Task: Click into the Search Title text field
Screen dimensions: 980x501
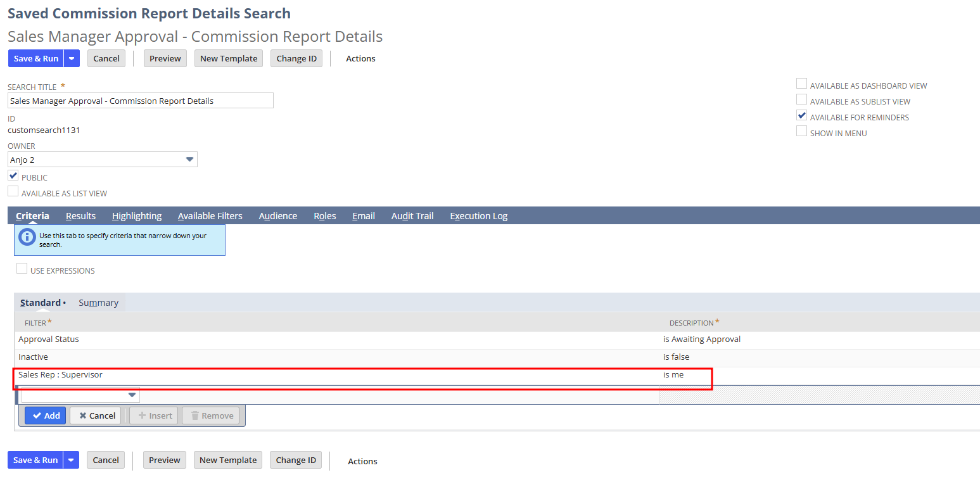Action: (140, 101)
